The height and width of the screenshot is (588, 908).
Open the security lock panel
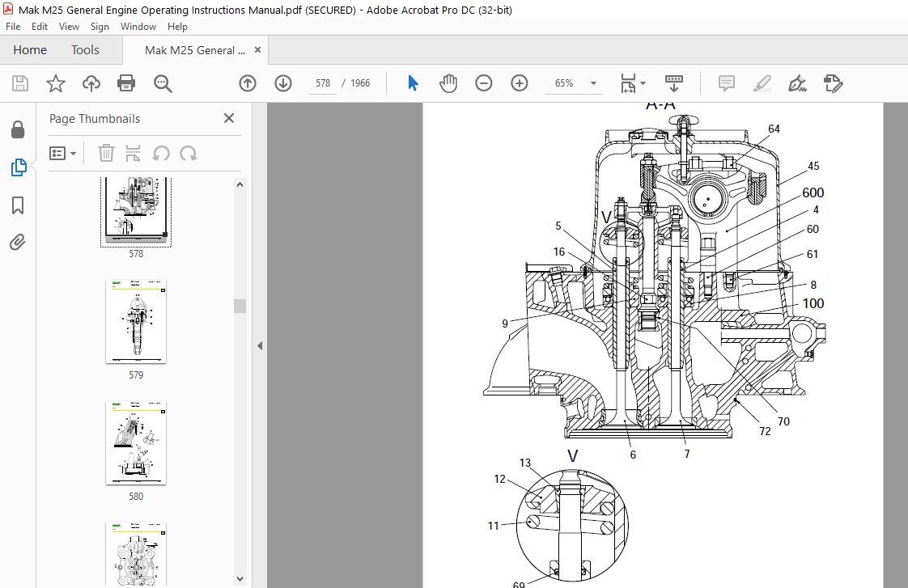coord(18,129)
